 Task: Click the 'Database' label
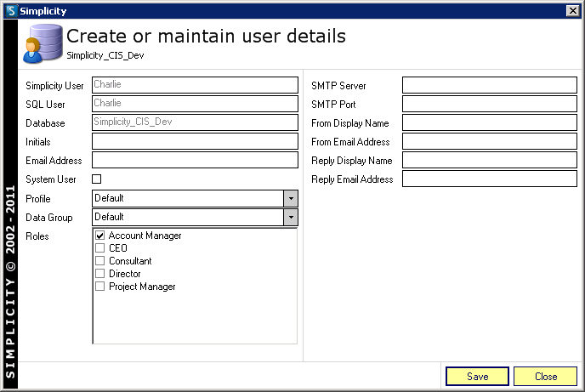pyautogui.click(x=45, y=123)
